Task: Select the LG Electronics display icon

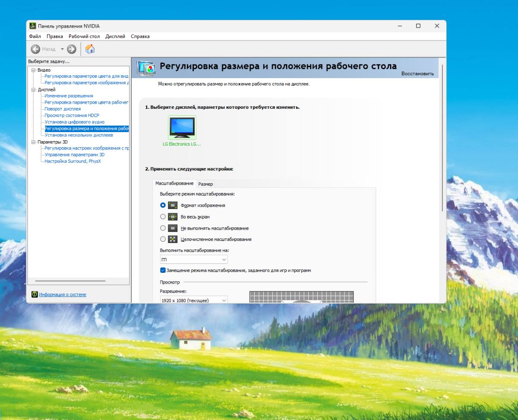Action: [182, 128]
